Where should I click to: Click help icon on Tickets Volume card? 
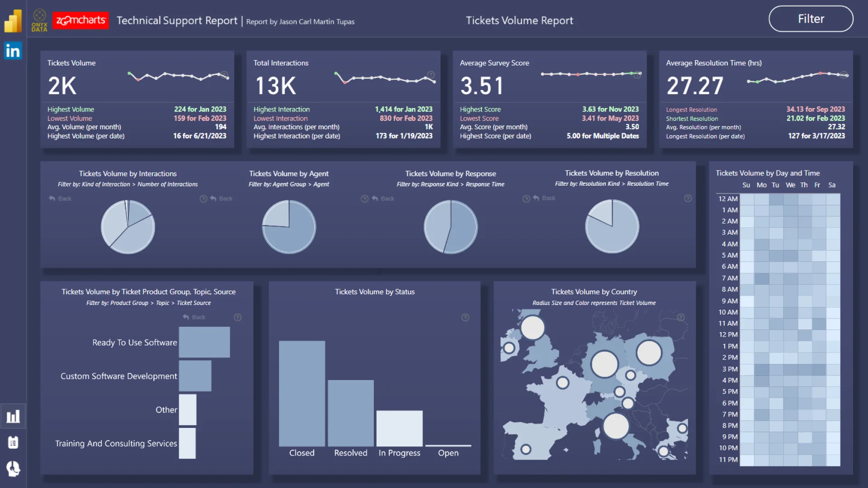coord(224,75)
